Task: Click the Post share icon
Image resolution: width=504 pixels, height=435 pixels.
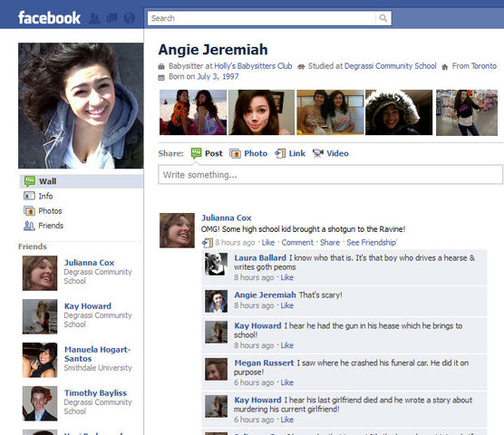Action: coord(196,153)
